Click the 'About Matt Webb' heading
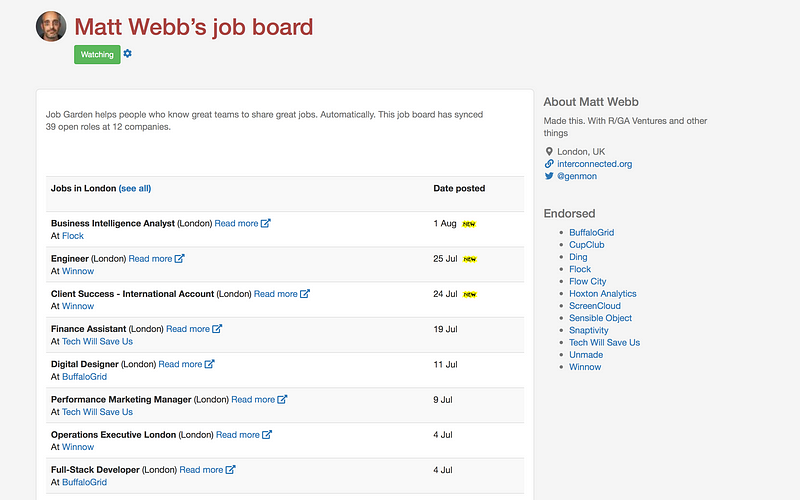 point(591,102)
